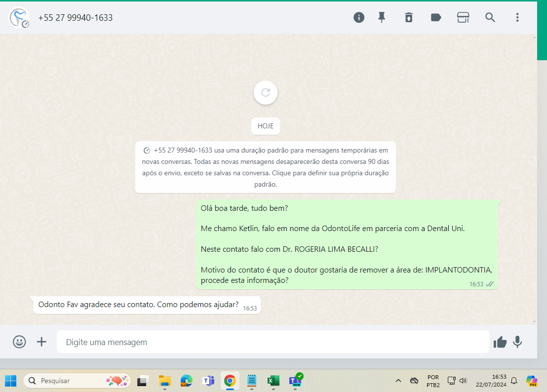Open the clock showing 16:53 22/07/2024

(x=491, y=381)
